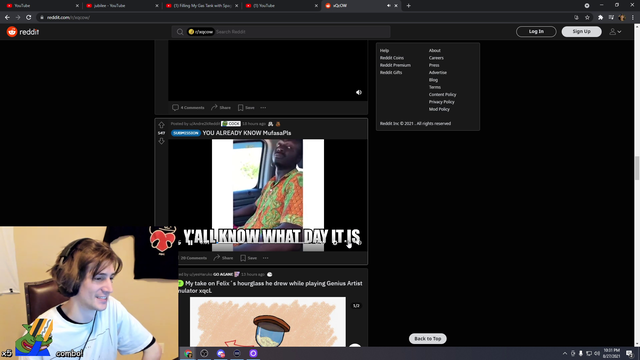Image resolution: width=640 pixels, height=360 pixels.
Task: Open YOU ALREADY KNOW MufasaPls post title
Action: click(x=247, y=133)
